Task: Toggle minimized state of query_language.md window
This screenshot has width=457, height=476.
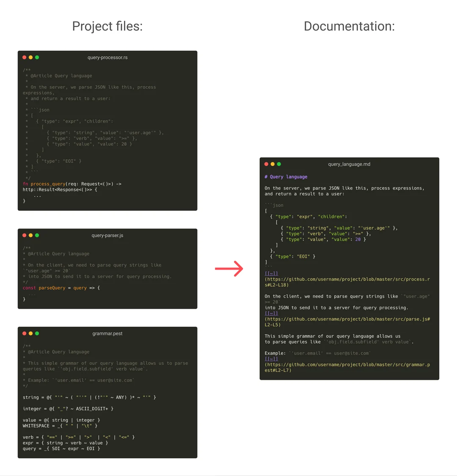Action: coord(273,164)
